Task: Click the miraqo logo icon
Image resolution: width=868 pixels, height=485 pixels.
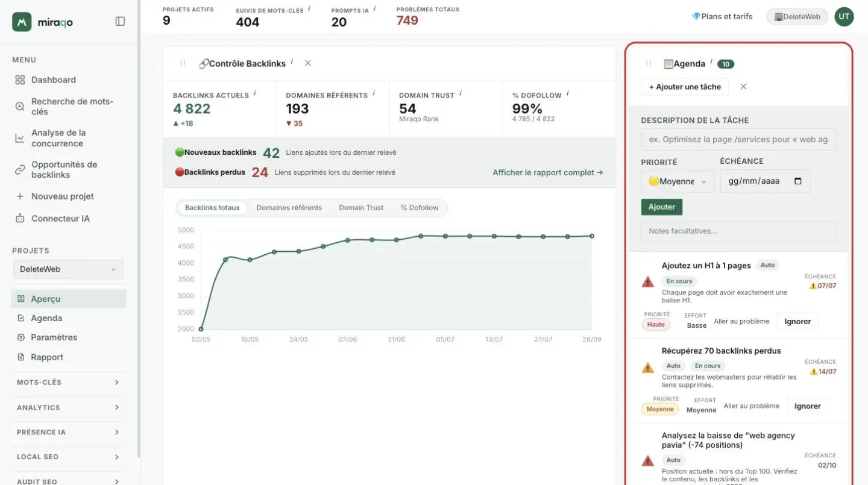Action: [x=22, y=22]
